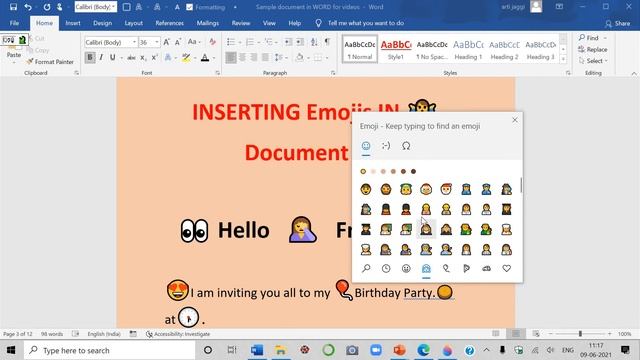
Task: Adjust the zoom slider in status bar
Action: point(580,334)
